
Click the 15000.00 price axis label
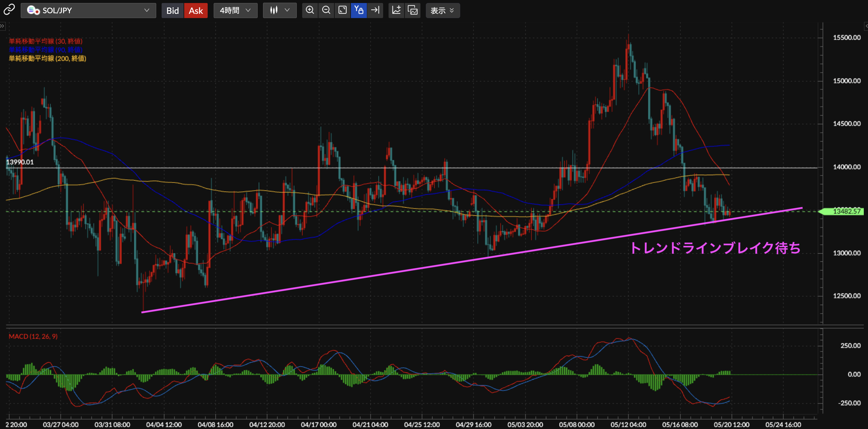(846, 81)
